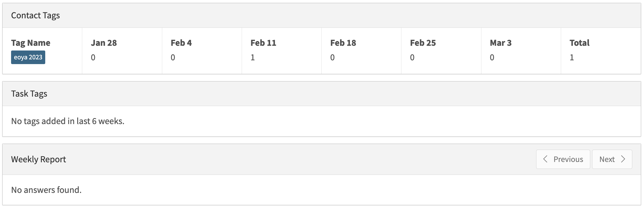Select the Total column header
The image size is (644, 209).
[x=579, y=43]
